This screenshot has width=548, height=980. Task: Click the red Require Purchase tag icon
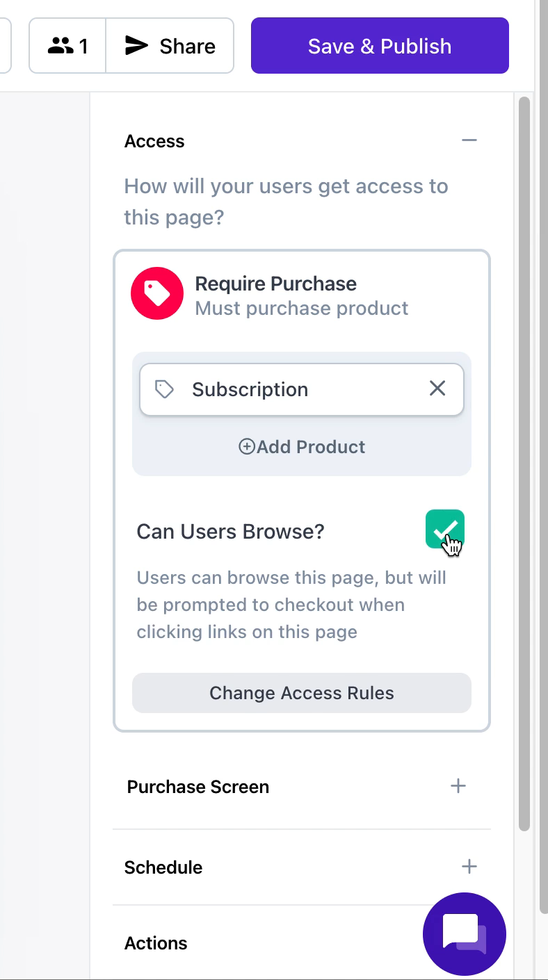pos(157,293)
